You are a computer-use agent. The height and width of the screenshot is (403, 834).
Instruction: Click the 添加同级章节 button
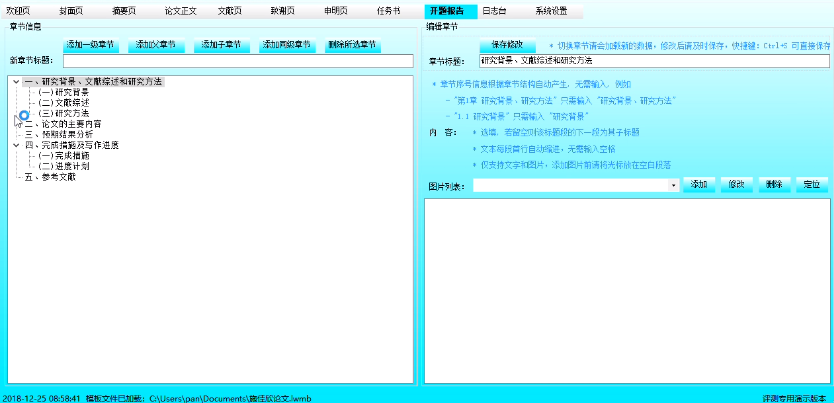point(287,45)
